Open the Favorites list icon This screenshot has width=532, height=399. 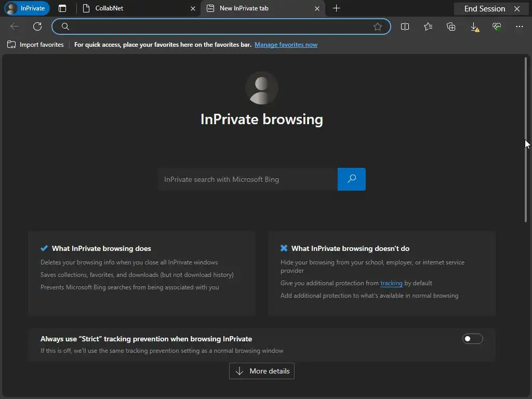428,26
